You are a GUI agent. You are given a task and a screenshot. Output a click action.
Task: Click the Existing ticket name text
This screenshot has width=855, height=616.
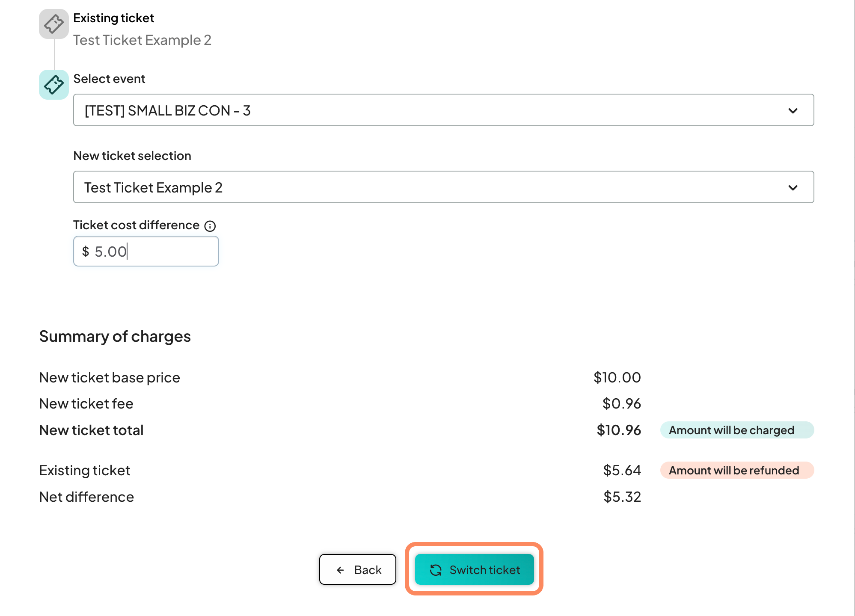click(142, 40)
